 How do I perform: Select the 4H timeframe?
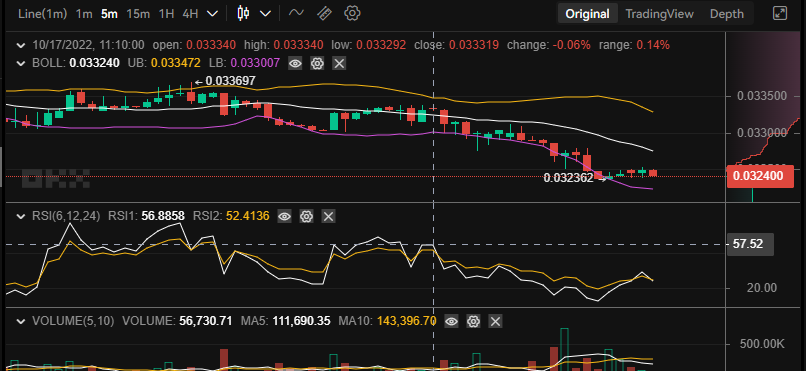(190, 14)
